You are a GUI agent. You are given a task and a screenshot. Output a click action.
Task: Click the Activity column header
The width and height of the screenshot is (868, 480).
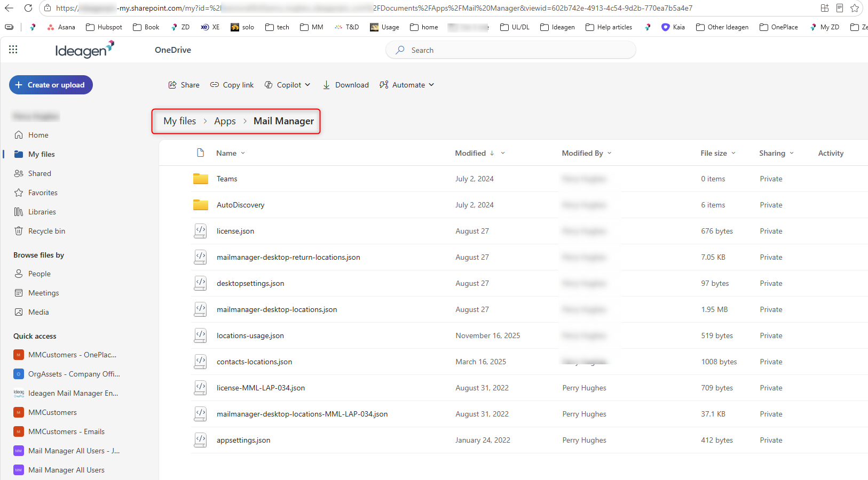click(831, 153)
